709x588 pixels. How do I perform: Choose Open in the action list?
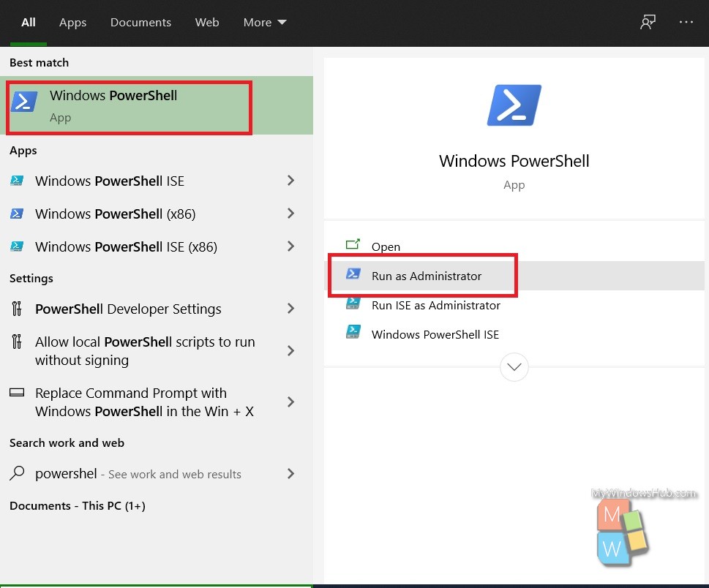(514, 246)
